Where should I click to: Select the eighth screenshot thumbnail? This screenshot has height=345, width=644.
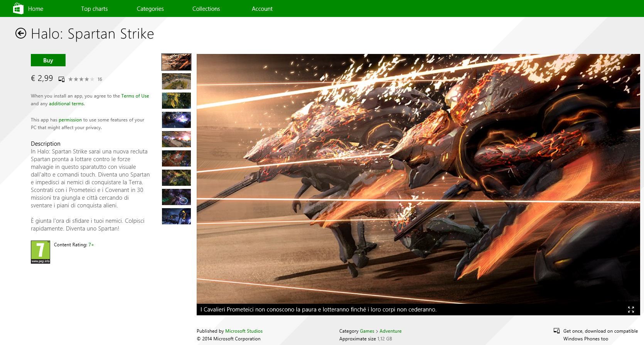point(176,197)
